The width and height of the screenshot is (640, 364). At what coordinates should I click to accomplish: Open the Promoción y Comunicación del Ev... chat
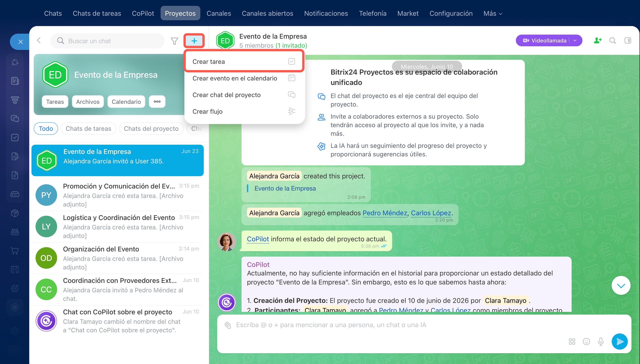coord(118,195)
